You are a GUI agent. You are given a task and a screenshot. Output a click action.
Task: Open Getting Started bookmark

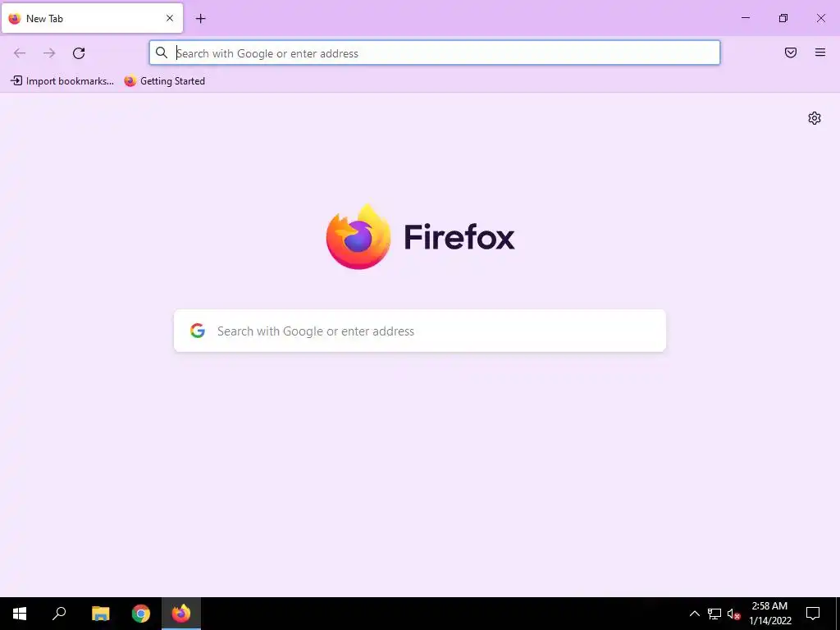[164, 81]
